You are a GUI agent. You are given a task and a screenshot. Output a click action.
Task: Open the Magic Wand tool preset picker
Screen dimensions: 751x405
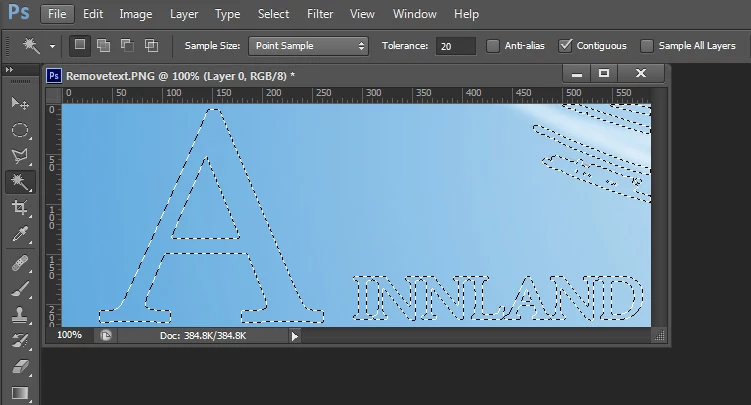coord(52,46)
